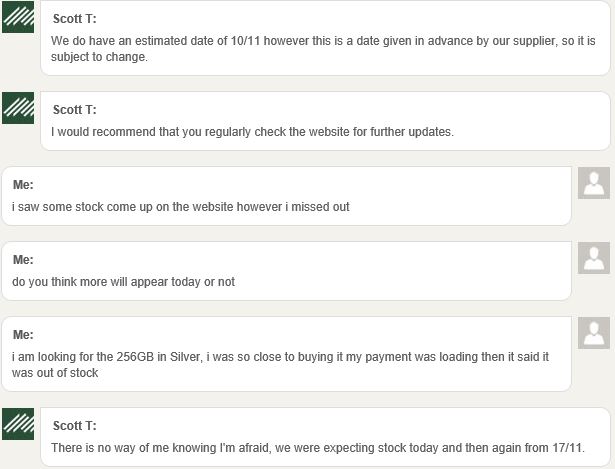Image resolution: width=615 pixels, height=469 pixels.
Task: Click the "Me:" label above "do you think more"
Action: [x=23, y=260]
